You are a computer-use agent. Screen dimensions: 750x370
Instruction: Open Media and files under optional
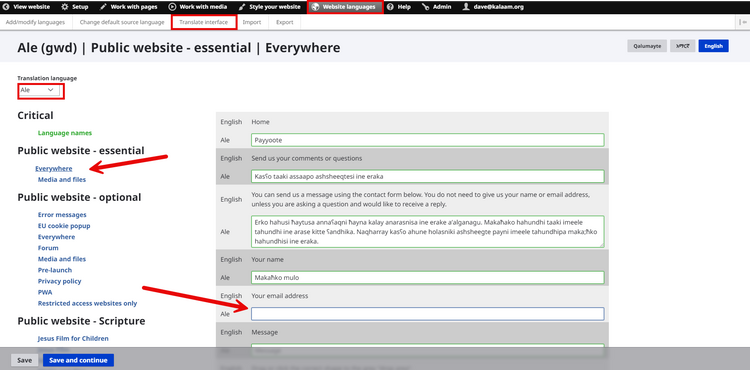pyautogui.click(x=62, y=259)
